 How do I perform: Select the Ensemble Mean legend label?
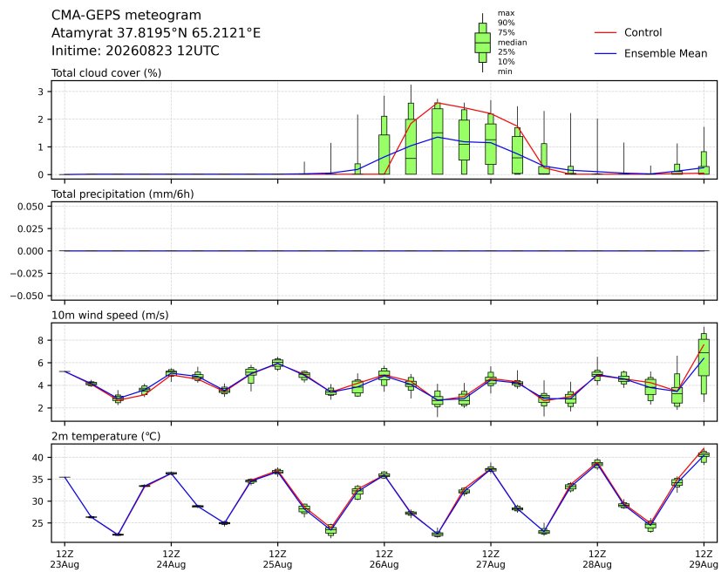[666, 53]
